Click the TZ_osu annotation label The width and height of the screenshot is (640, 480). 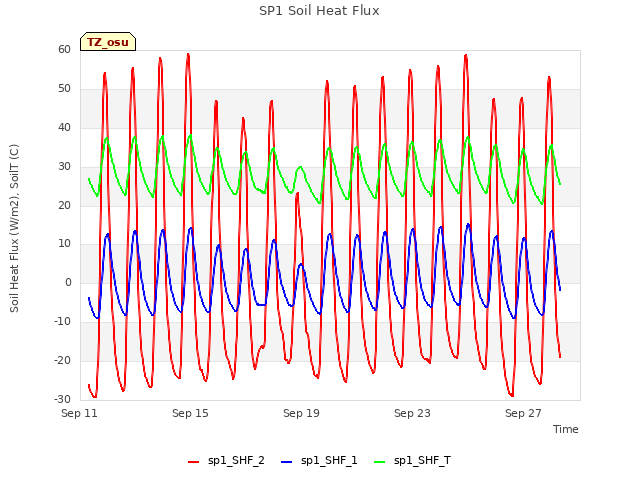[108, 42]
